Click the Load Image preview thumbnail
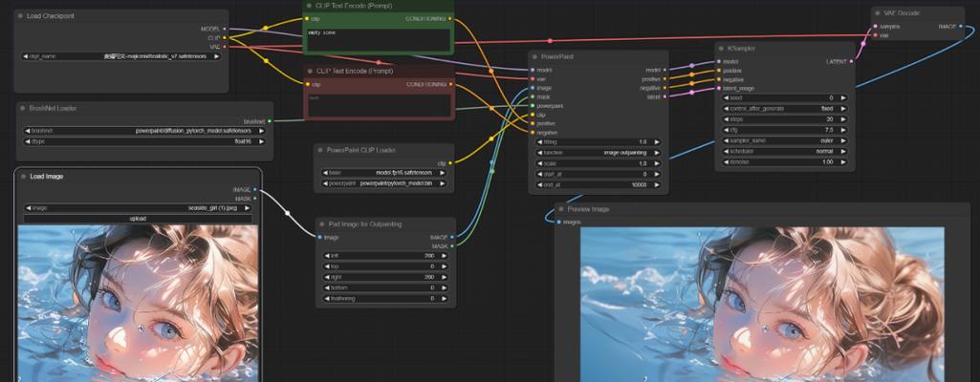The width and height of the screenshot is (980, 382). 138,304
